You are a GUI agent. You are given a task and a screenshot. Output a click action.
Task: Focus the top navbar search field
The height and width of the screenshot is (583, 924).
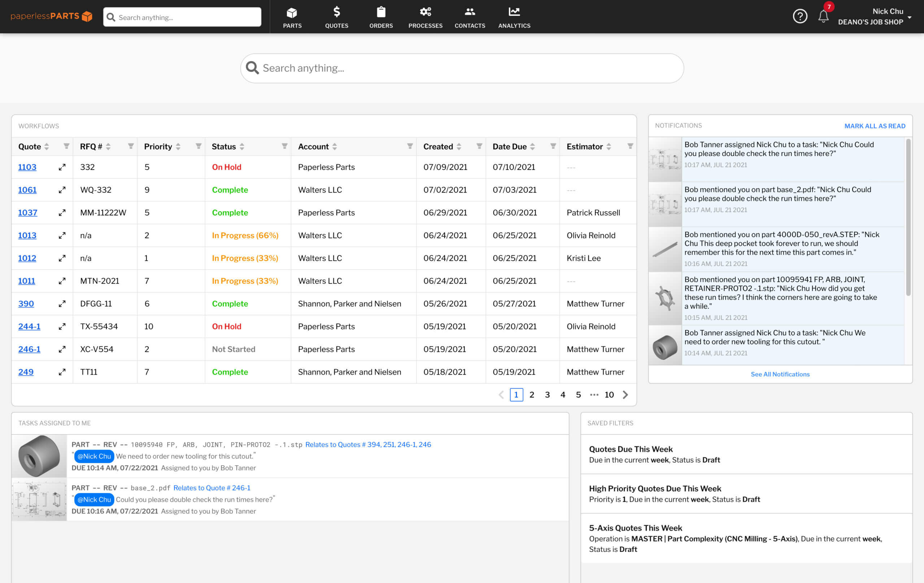[182, 17]
